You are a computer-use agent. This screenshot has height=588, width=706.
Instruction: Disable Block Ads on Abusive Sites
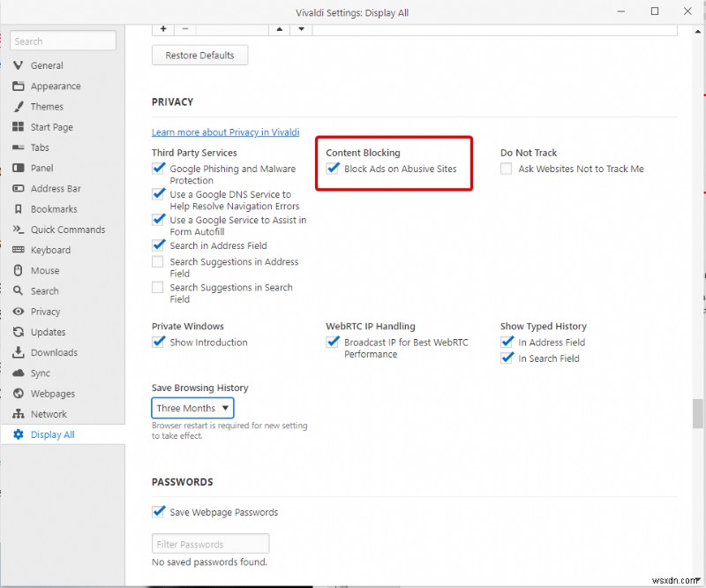[x=333, y=168]
